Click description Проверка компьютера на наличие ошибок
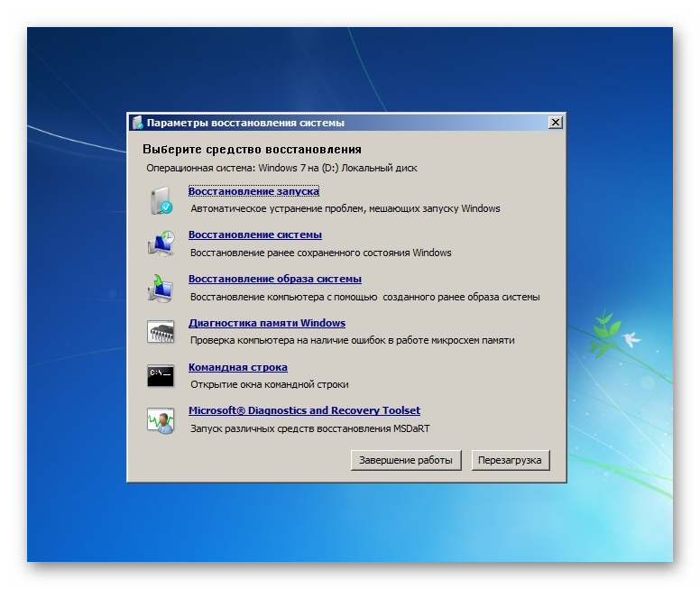 tap(352, 340)
